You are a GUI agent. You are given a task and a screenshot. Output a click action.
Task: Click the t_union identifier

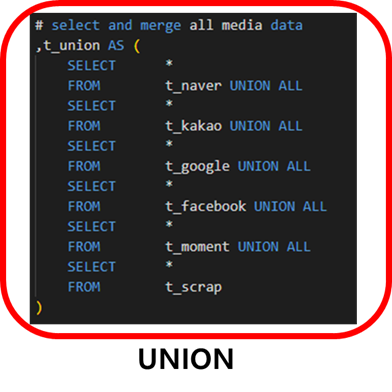coord(72,45)
